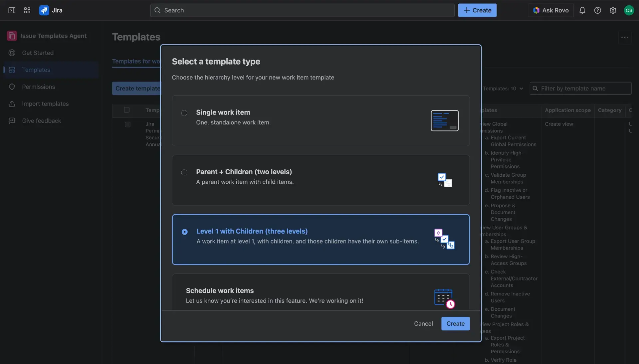This screenshot has width=639, height=364.
Task: Open the Create view link
Action: (x=559, y=124)
